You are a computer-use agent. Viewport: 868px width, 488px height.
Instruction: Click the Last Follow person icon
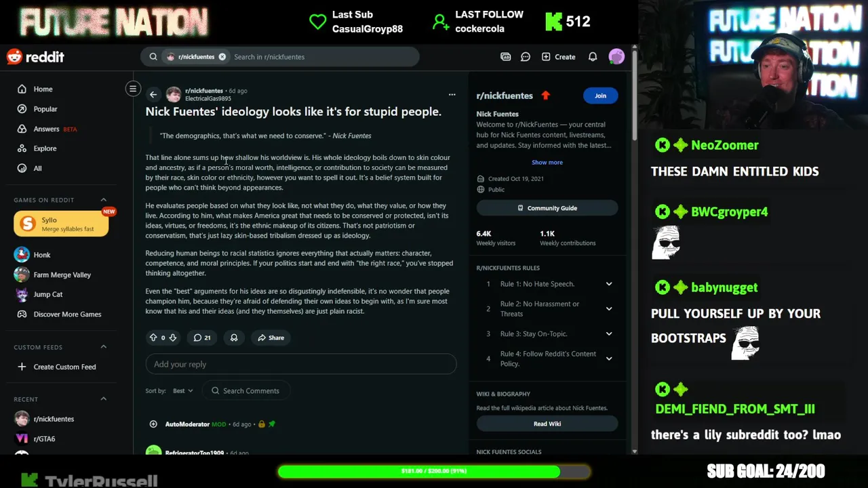point(441,22)
